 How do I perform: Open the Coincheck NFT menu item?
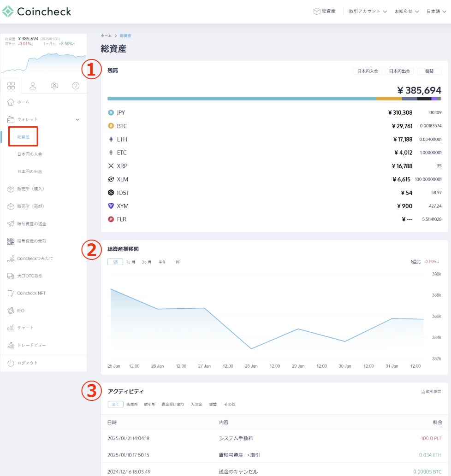31,293
